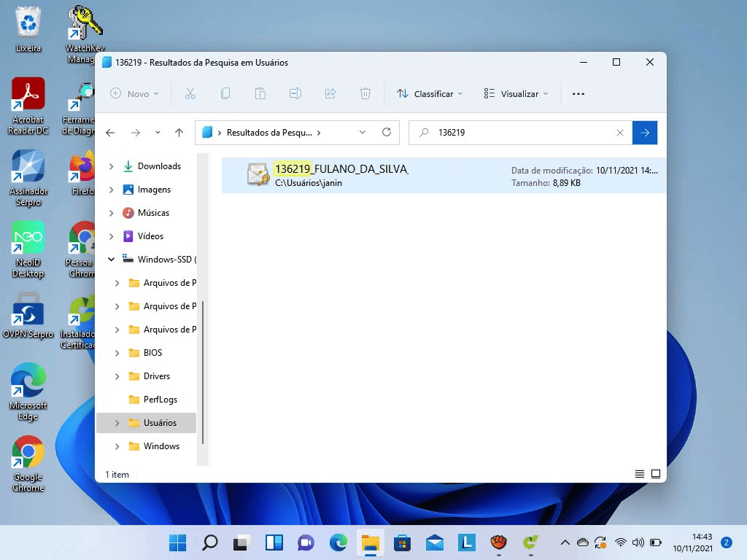747x560 pixels.
Task: Open Microsoft Store from the taskbar
Action: [x=401, y=542]
